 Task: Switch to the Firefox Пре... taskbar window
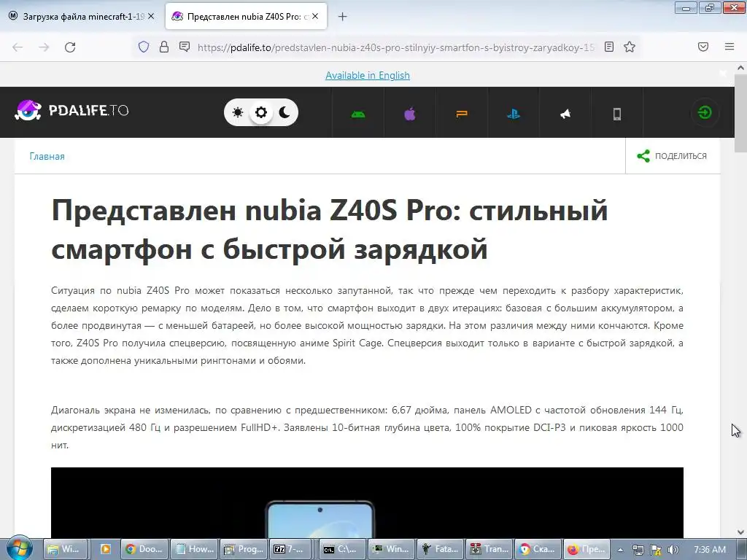587,549
